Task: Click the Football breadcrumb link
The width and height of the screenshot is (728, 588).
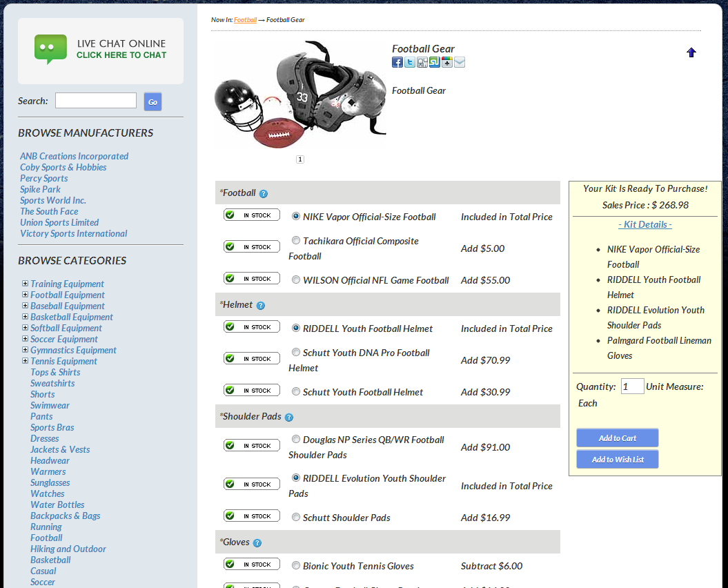Action: 245,20
